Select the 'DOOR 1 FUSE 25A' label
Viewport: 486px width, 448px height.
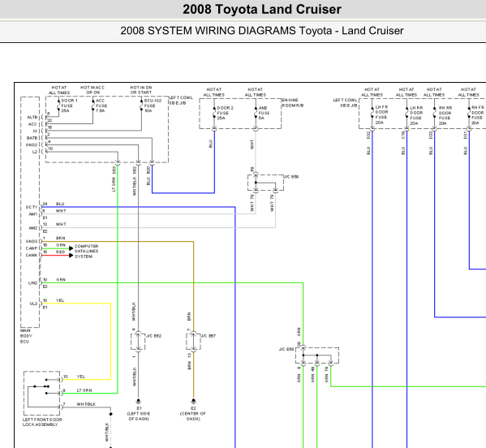[x=69, y=106]
